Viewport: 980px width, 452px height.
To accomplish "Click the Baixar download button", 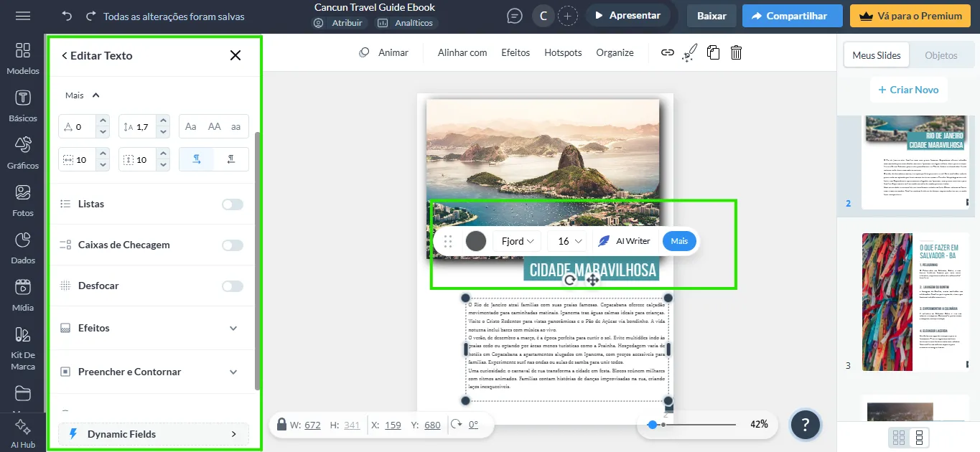I will tap(711, 16).
